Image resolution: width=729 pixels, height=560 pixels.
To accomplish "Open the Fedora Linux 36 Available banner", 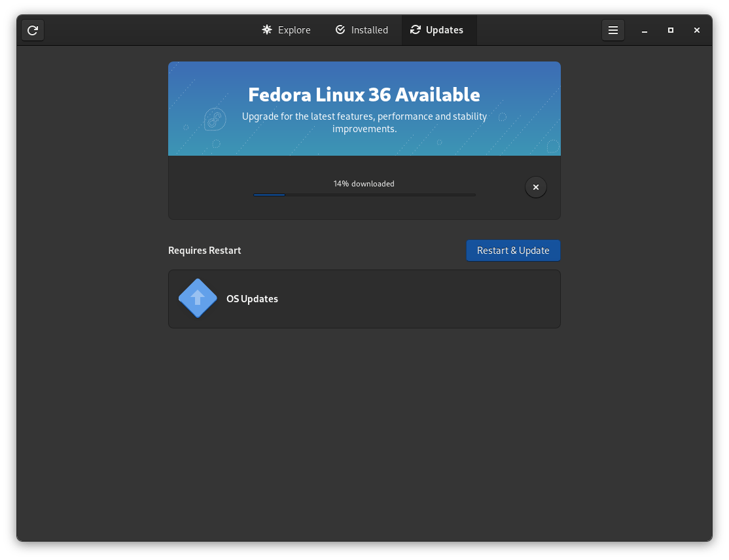I will (364, 108).
